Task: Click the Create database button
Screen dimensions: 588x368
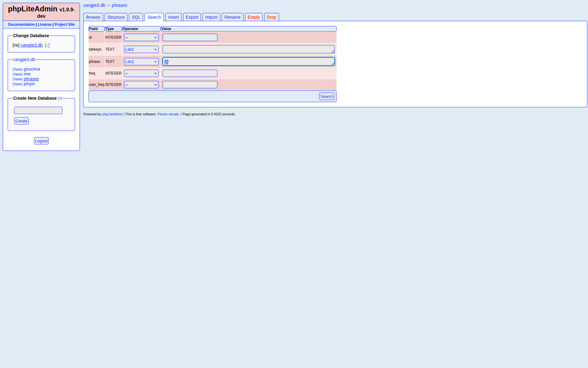Action: point(21,121)
